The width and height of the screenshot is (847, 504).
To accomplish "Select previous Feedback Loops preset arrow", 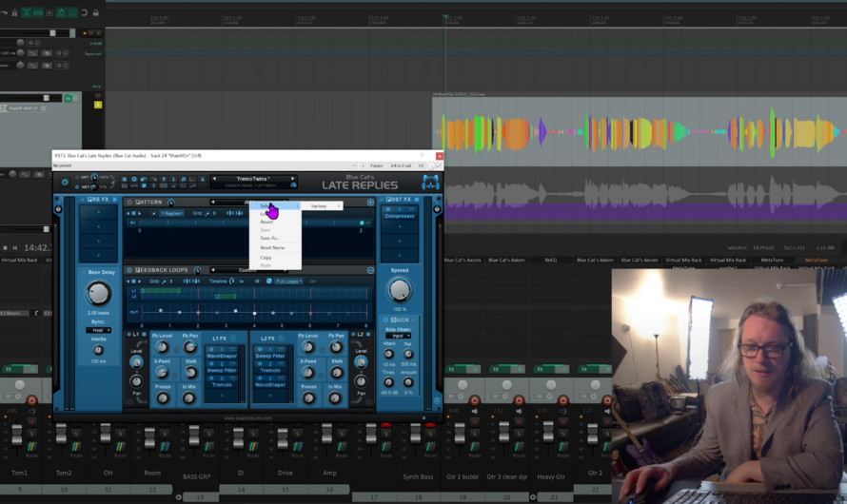I will coord(213,270).
